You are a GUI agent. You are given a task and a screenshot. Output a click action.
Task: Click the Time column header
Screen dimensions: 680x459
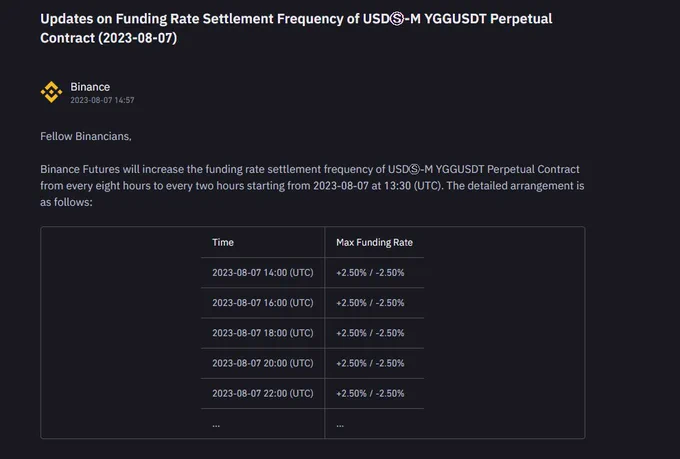click(223, 243)
